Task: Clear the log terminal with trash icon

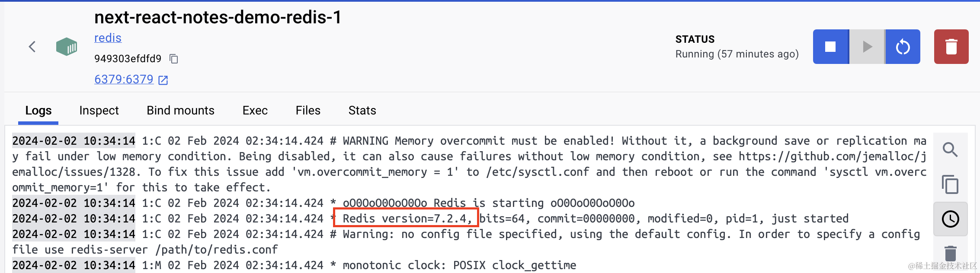Action: (x=950, y=254)
